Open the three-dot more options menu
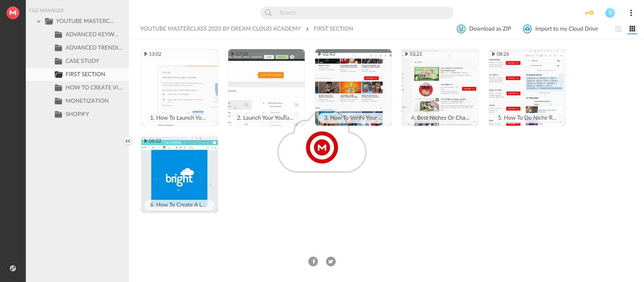Screen dimensions: 644x282 pyautogui.click(x=631, y=13)
